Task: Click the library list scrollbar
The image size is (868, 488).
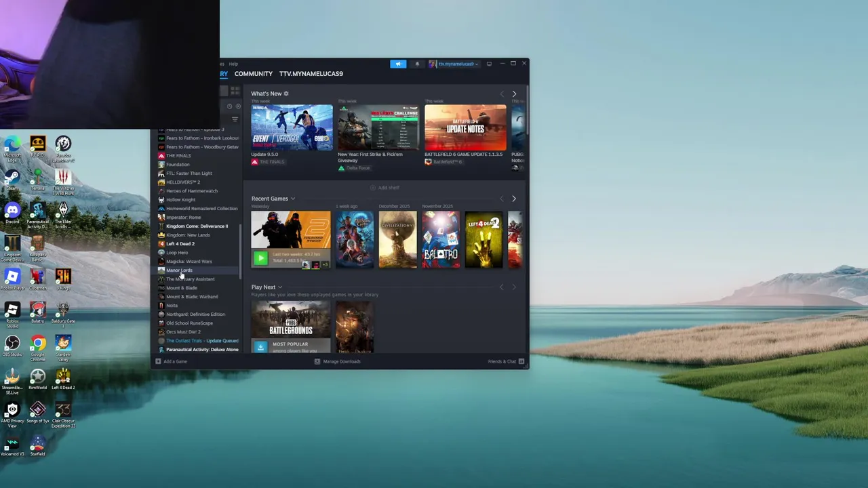Action: click(241, 251)
